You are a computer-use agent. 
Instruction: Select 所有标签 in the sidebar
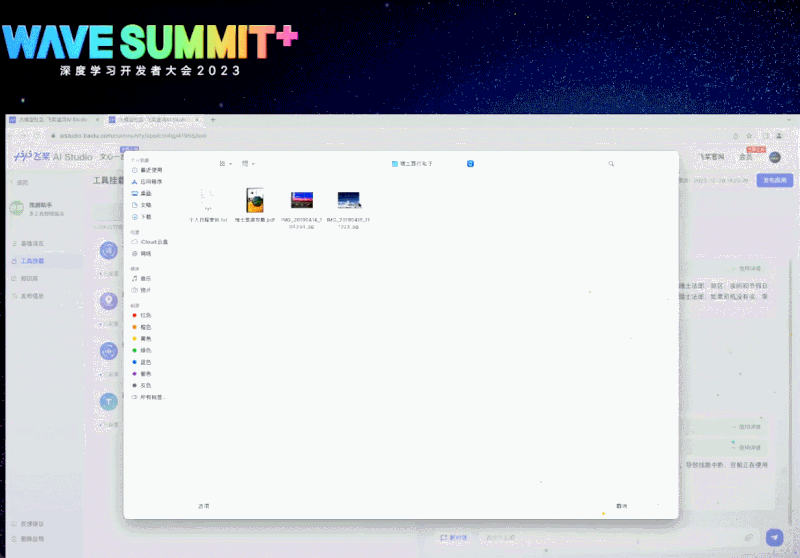[152, 397]
